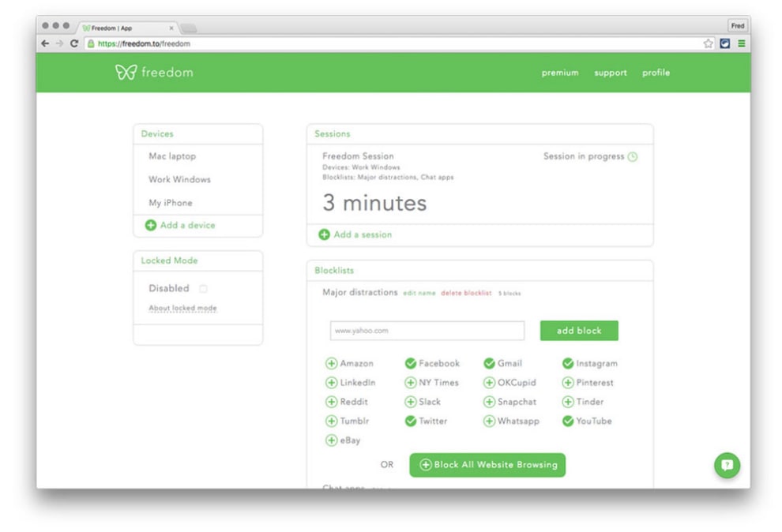
Task: Click the plus icon beside Add a device
Action: click(151, 225)
